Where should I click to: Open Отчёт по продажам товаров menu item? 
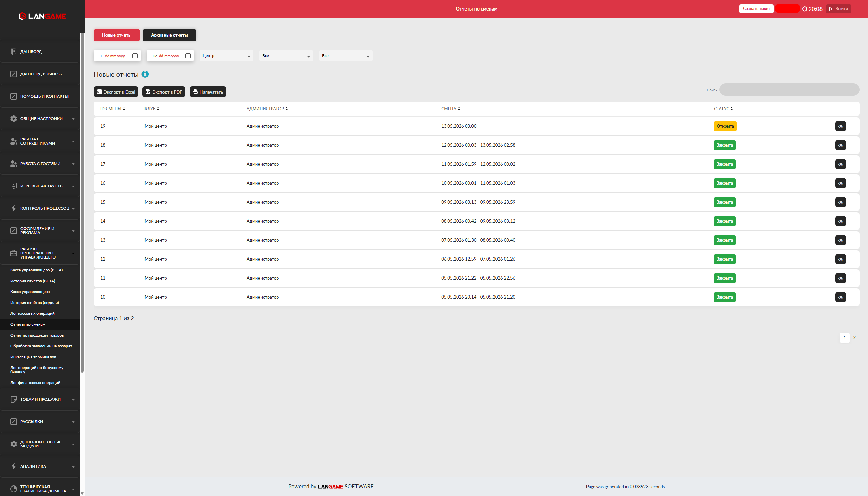(x=37, y=335)
